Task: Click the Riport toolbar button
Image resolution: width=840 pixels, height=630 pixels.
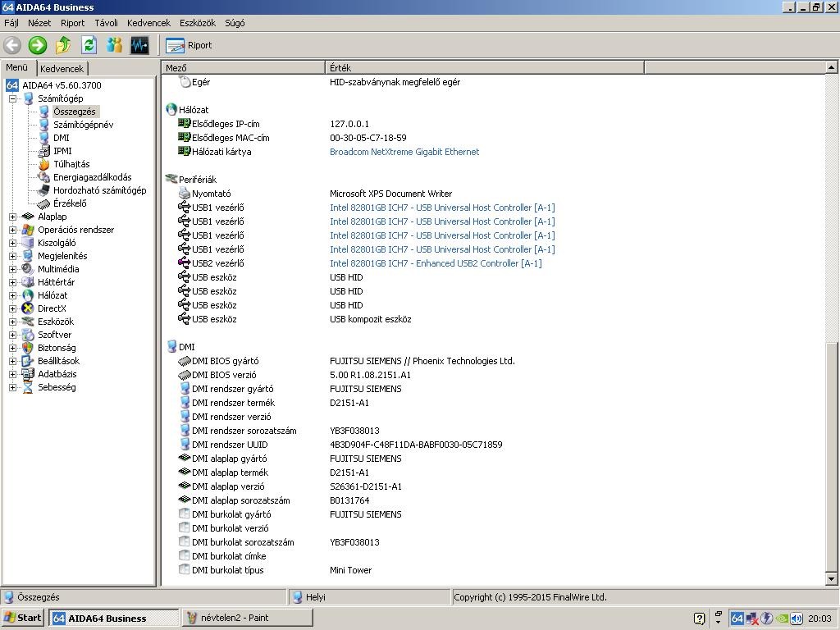Action: click(x=189, y=46)
